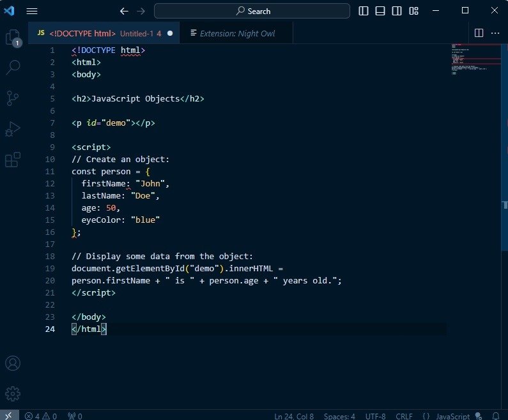Close Untitled-1 tab via unsaved dot
Screen dimensions: 508x420
click(170, 33)
